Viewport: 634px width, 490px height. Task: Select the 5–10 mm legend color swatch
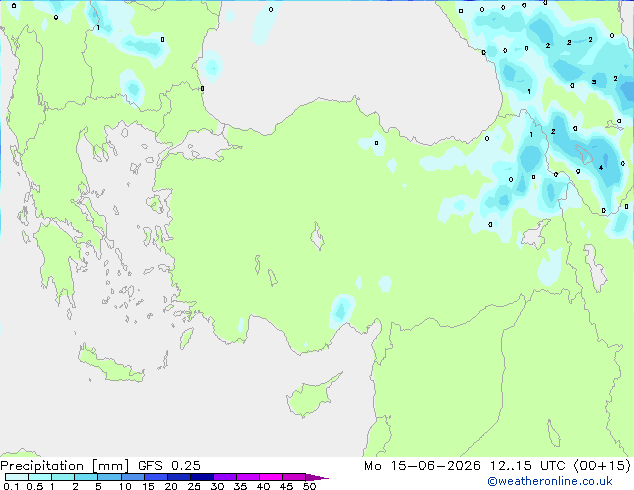pos(109,477)
